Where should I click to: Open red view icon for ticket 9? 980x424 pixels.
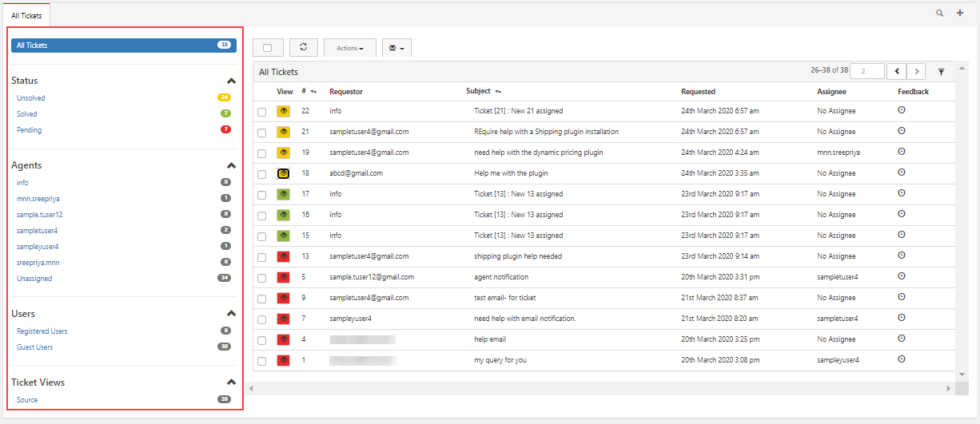[283, 298]
